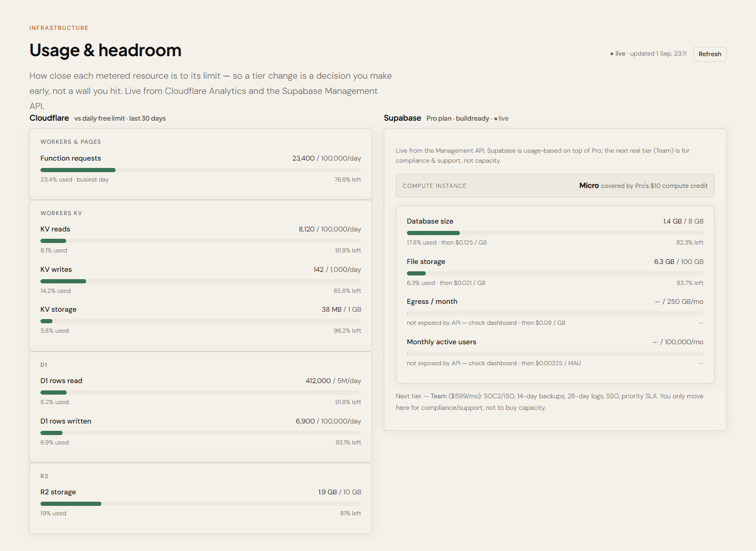The height and width of the screenshot is (551, 756).
Task: Click the "6.3 GB / 100 GB" value
Action: point(679,262)
